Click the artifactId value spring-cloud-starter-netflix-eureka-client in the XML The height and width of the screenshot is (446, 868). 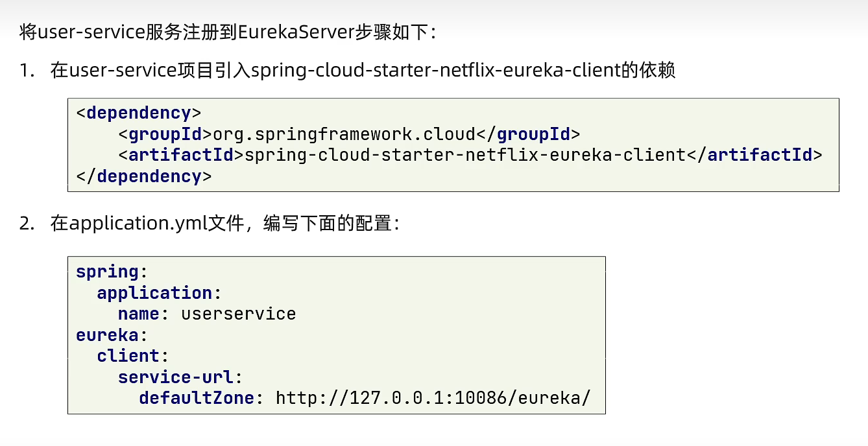pyautogui.click(x=465, y=155)
